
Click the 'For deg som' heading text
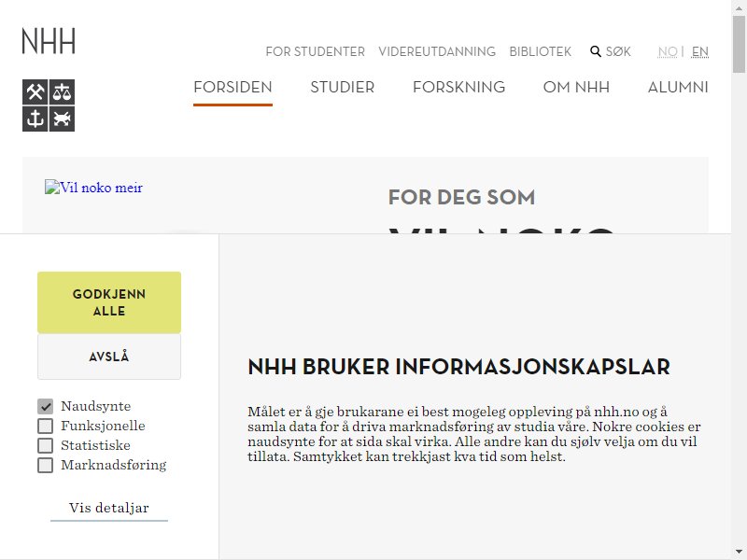pos(461,197)
